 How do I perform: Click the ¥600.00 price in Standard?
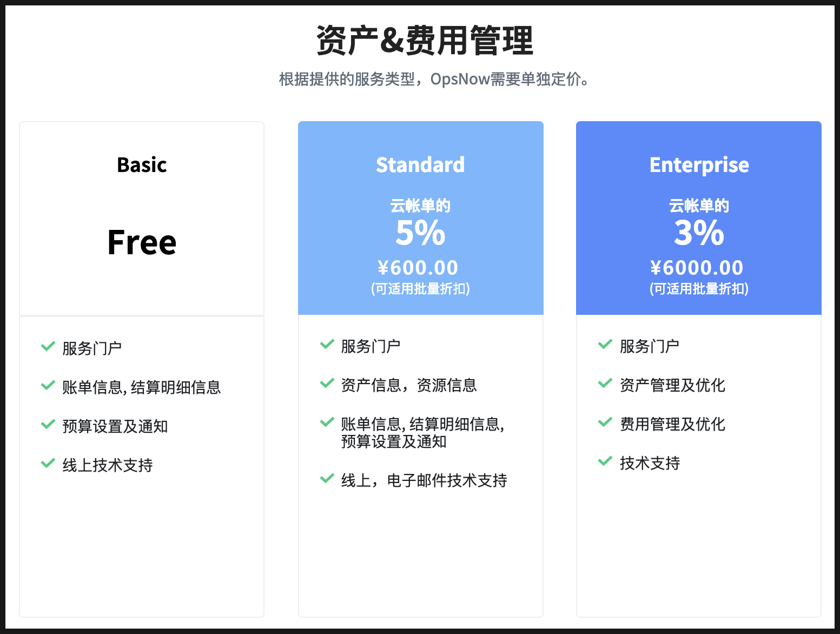point(418,268)
